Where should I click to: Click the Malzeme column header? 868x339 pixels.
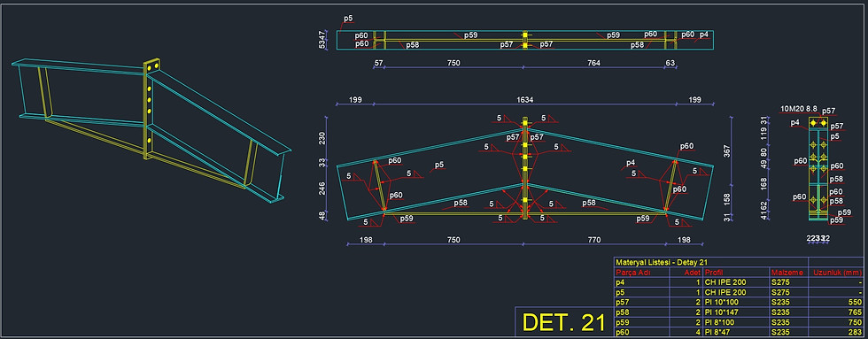click(787, 272)
